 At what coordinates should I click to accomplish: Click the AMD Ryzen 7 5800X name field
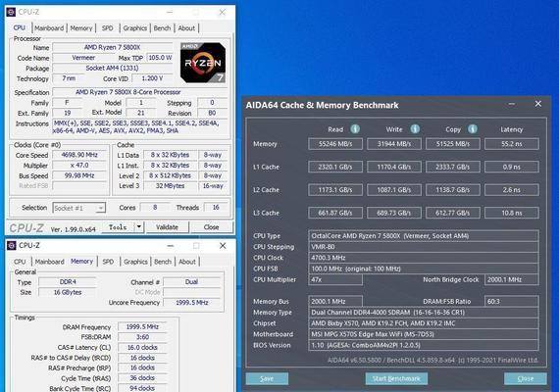point(113,47)
